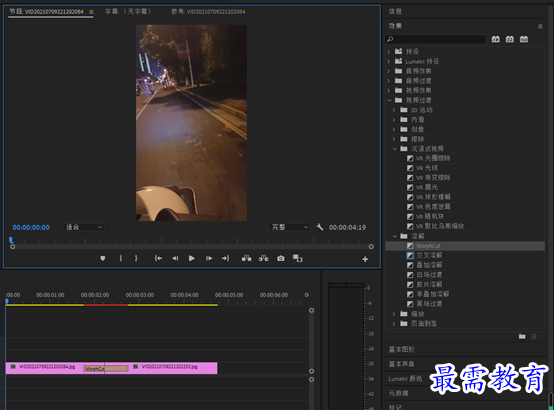Click the Go to Out point icon
554x410 pixels.
pos(225,258)
